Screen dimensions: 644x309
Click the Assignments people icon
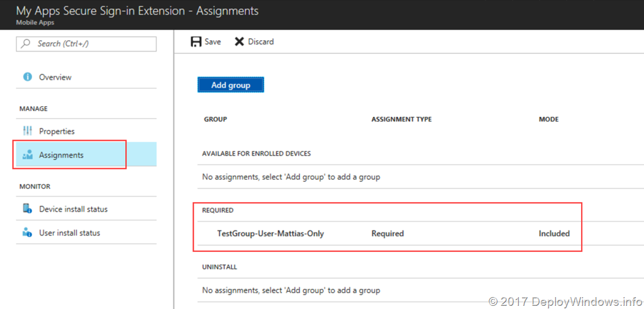coord(27,155)
